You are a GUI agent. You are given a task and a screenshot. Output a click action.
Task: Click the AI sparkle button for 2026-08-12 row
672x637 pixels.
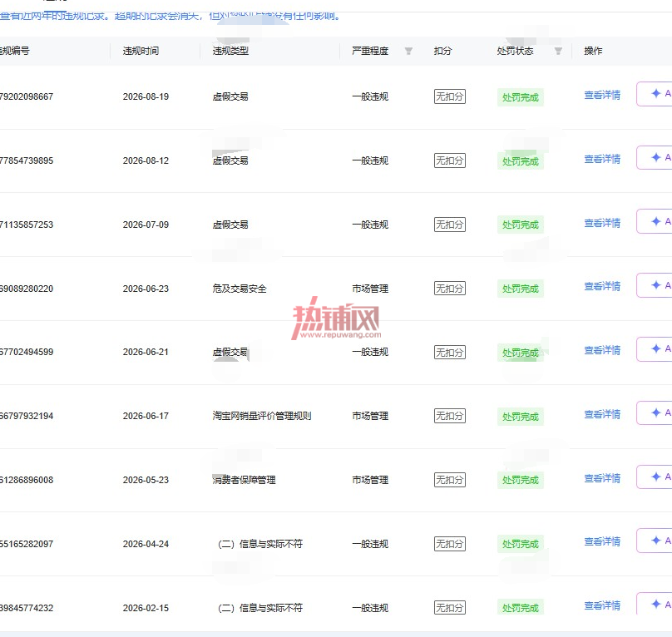pyautogui.click(x=655, y=157)
